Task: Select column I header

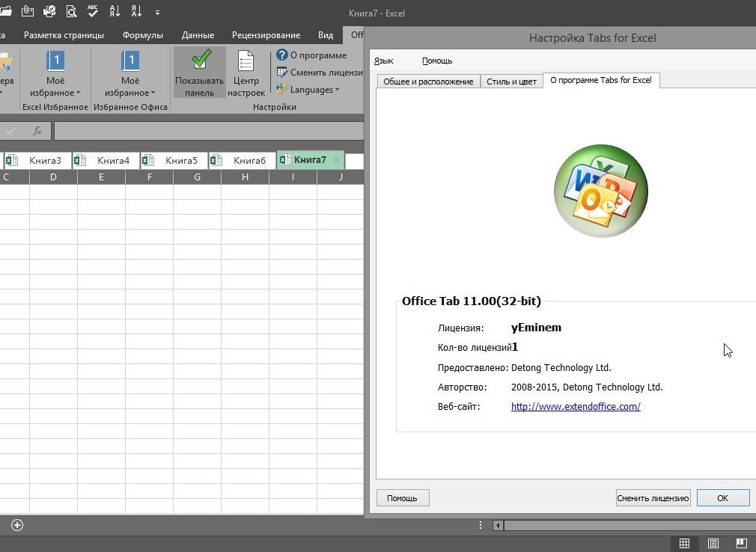Action: 293,177
